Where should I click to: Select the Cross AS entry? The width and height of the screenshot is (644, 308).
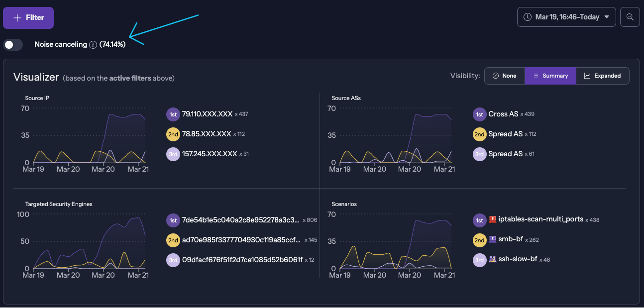point(503,114)
